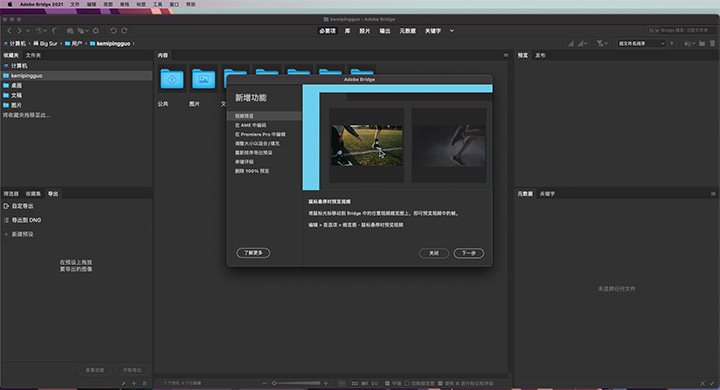Toggle ascending sort order arrow
The height and width of the screenshot is (390, 720).
pyautogui.click(x=672, y=43)
